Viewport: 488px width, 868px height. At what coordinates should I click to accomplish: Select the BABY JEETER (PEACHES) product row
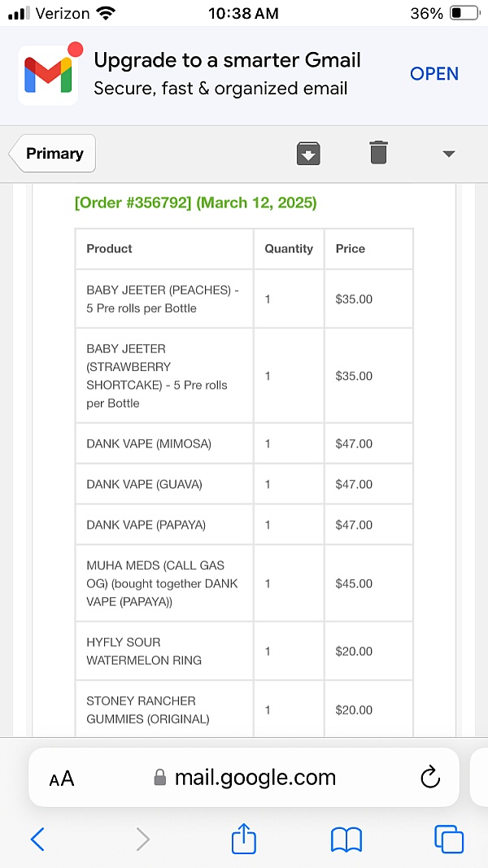click(x=163, y=299)
